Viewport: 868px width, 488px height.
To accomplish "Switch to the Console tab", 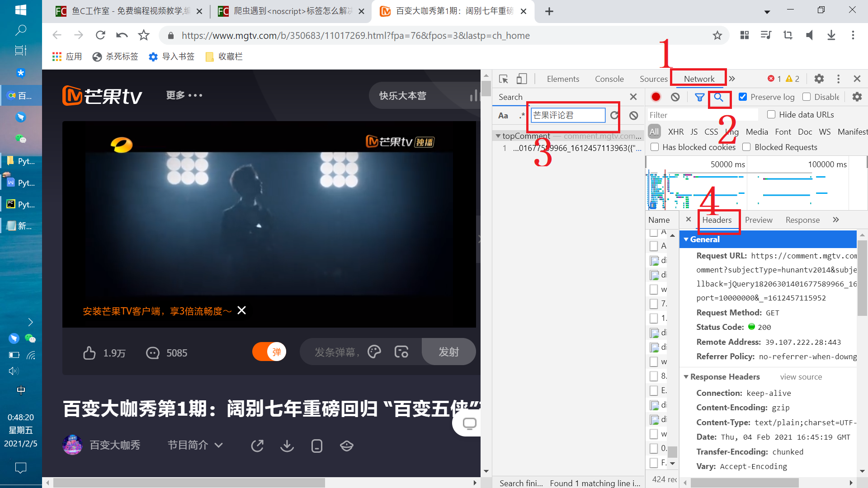I will tap(609, 79).
